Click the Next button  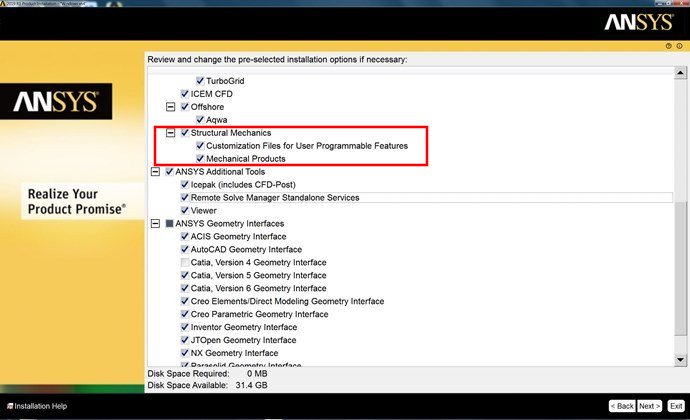[x=649, y=406]
